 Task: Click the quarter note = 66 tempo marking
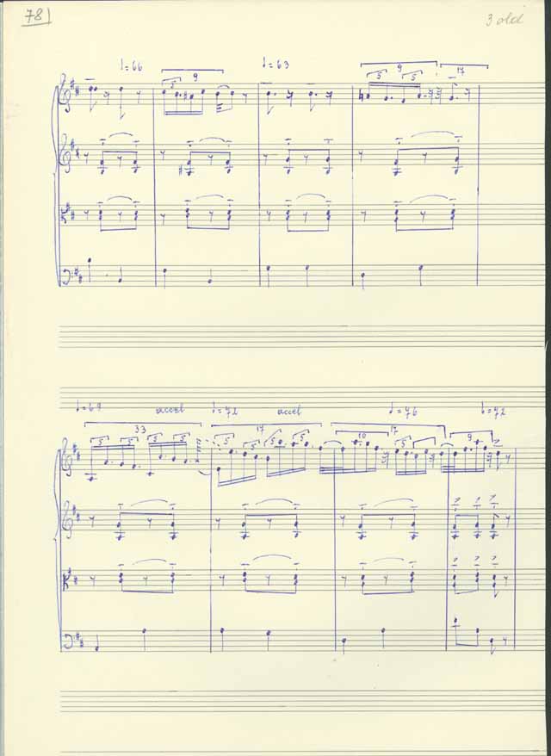click(131, 66)
